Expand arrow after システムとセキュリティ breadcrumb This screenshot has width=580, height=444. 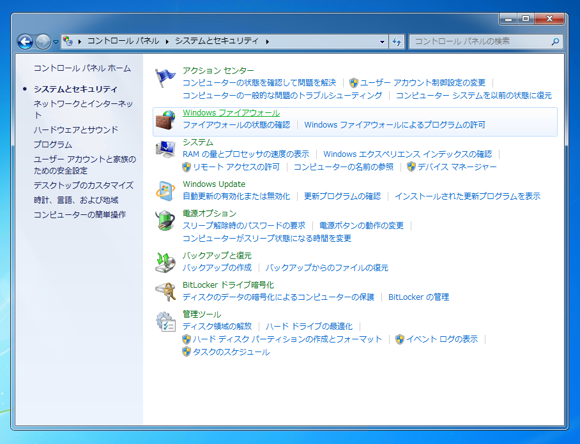click(267, 41)
